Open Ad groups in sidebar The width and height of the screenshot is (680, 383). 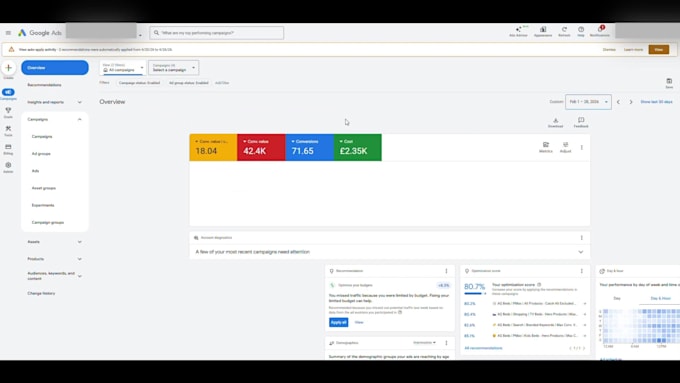tap(41, 154)
